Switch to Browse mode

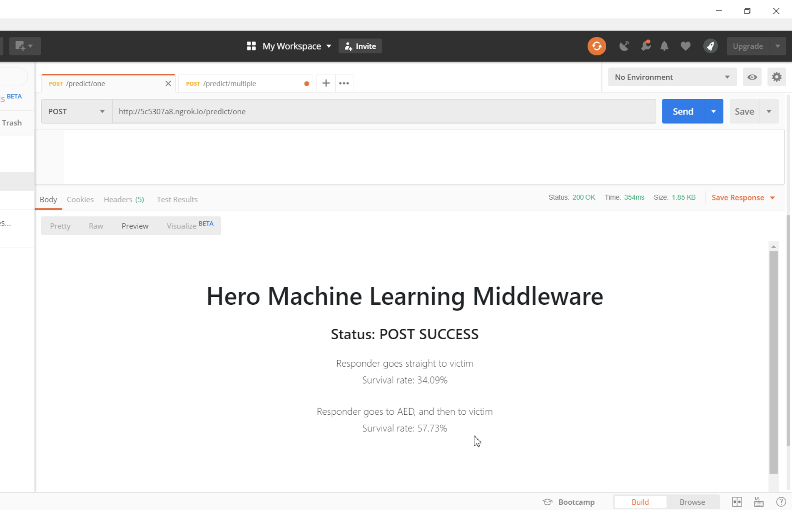692,502
